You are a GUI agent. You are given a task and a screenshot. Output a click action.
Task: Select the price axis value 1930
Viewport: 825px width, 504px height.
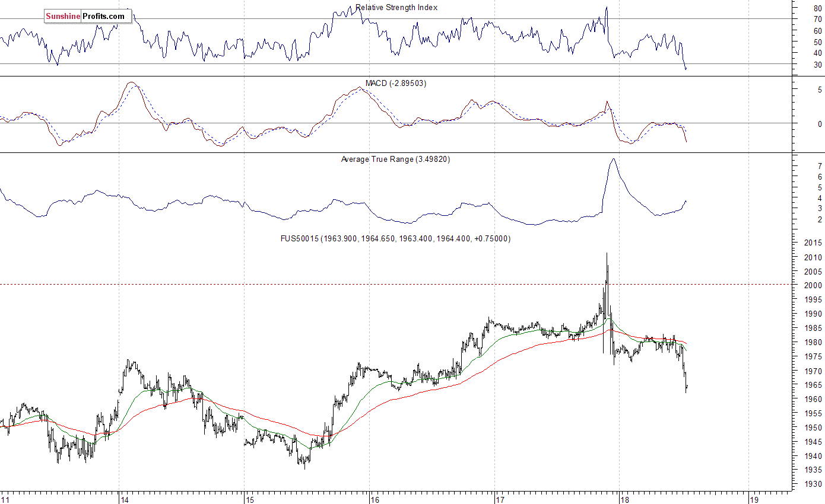click(814, 485)
